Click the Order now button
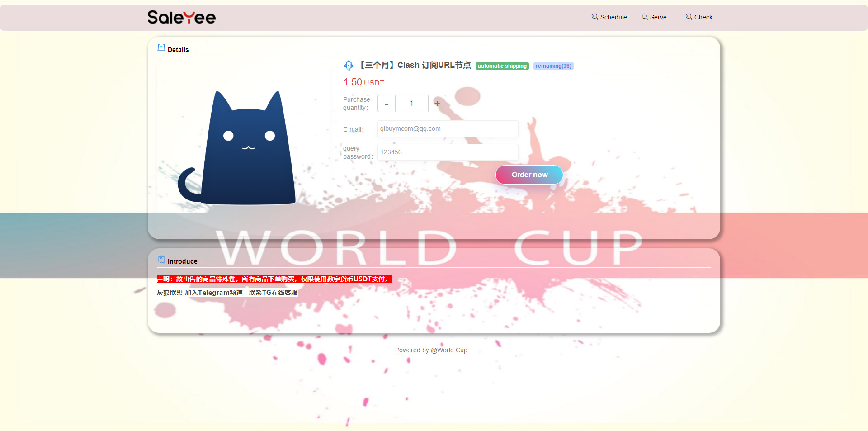Image resolution: width=868 pixels, height=431 pixels. (529, 175)
